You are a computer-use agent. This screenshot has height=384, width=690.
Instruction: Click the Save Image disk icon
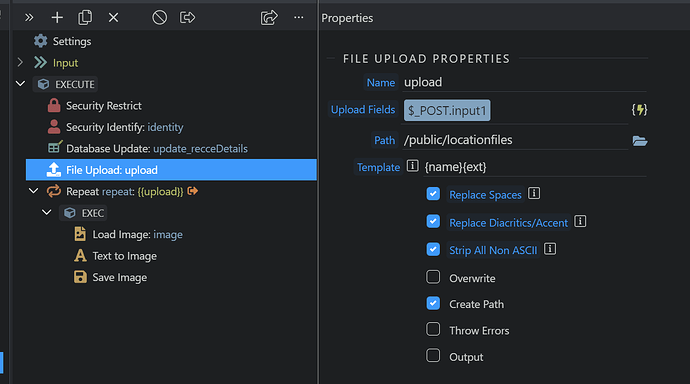click(x=80, y=277)
